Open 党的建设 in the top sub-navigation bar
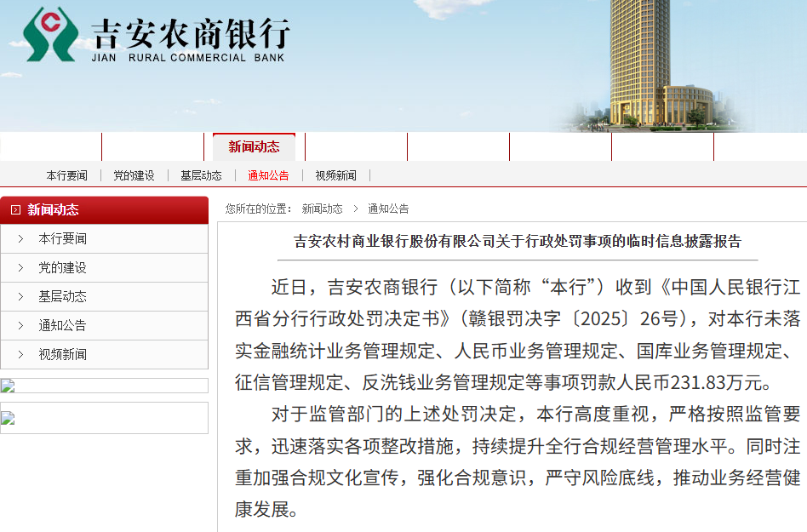 click(134, 175)
